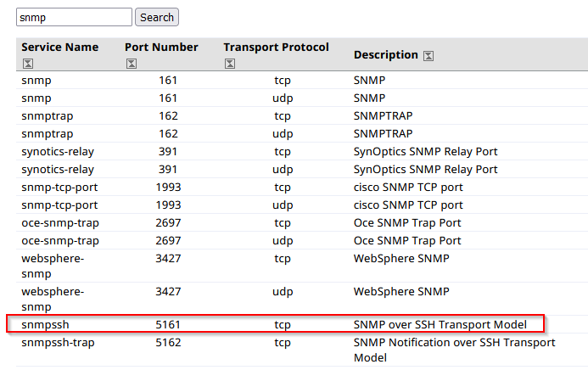
Task: Select the highlighted snmpssh row name
Action: [x=45, y=325]
